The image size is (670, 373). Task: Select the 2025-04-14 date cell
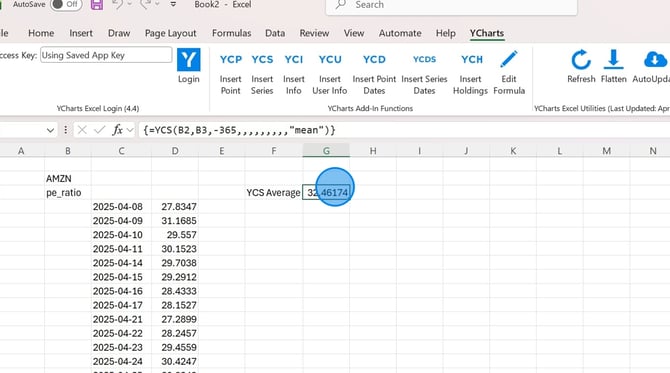pyautogui.click(x=121, y=263)
